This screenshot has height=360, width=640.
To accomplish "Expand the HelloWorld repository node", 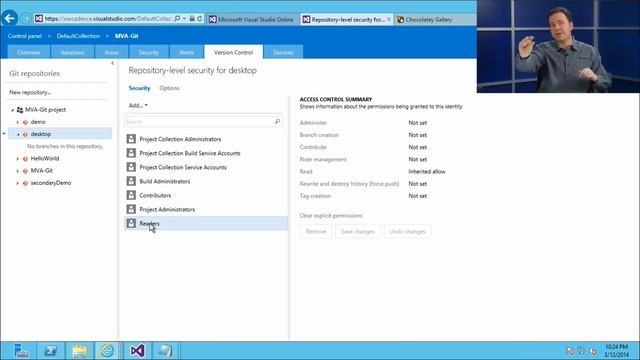I will click(x=18, y=159).
